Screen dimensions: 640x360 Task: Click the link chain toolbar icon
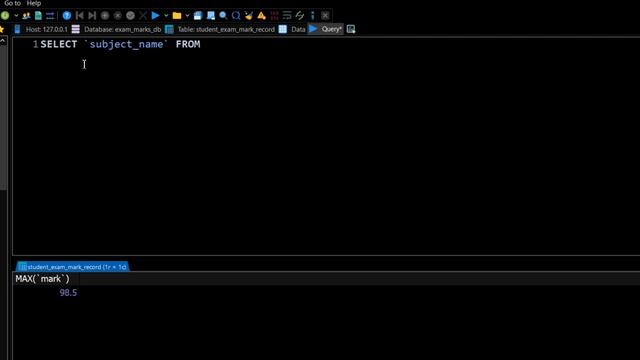click(x=300, y=16)
